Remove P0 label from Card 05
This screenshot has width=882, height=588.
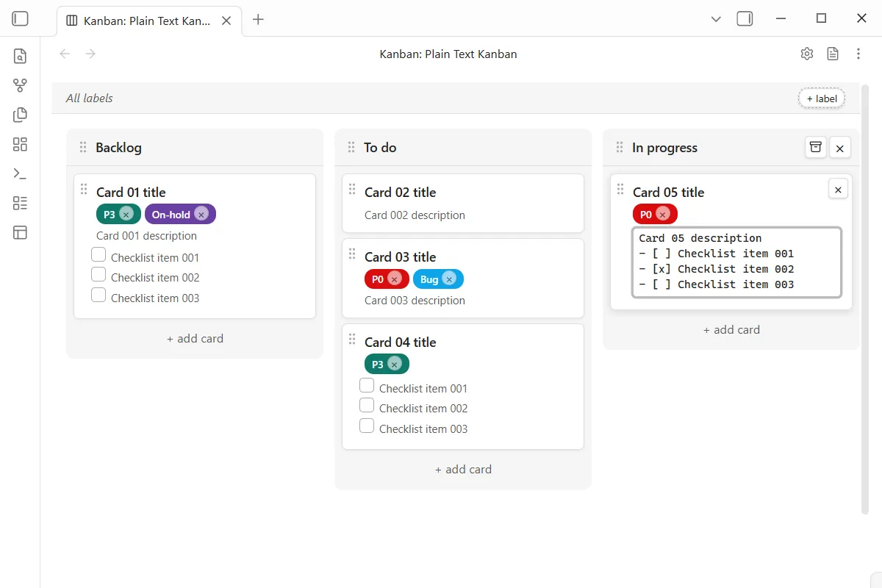click(663, 214)
